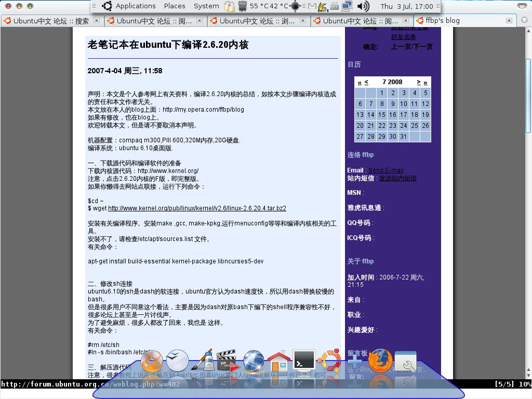This screenshot has height=399, width=532.
Task: Click the kernel.org linux-2.6.20.4.tar.bz2 link
Action: click(x=197, y=208)
